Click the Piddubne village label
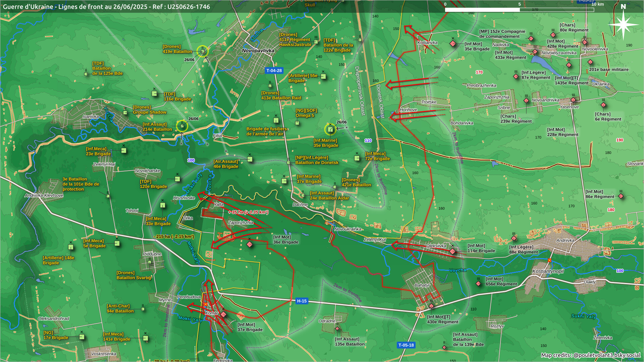This screenshot has width=644, height=362. pyautogui.click(x=152, y=254)
